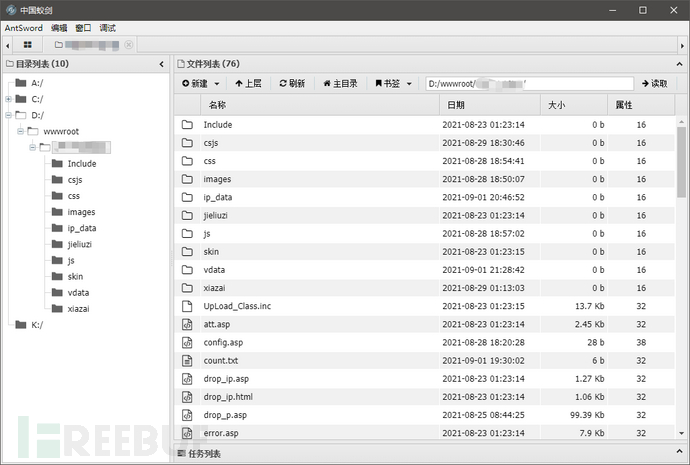
Task: Click code file icon of att.asp
Action: (187, 324)
